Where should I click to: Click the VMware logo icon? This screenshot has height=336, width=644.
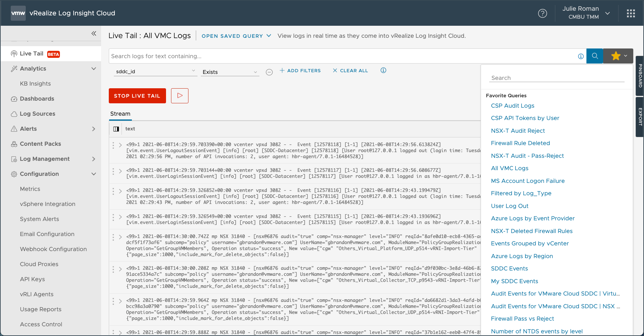[x=18, y=13]
